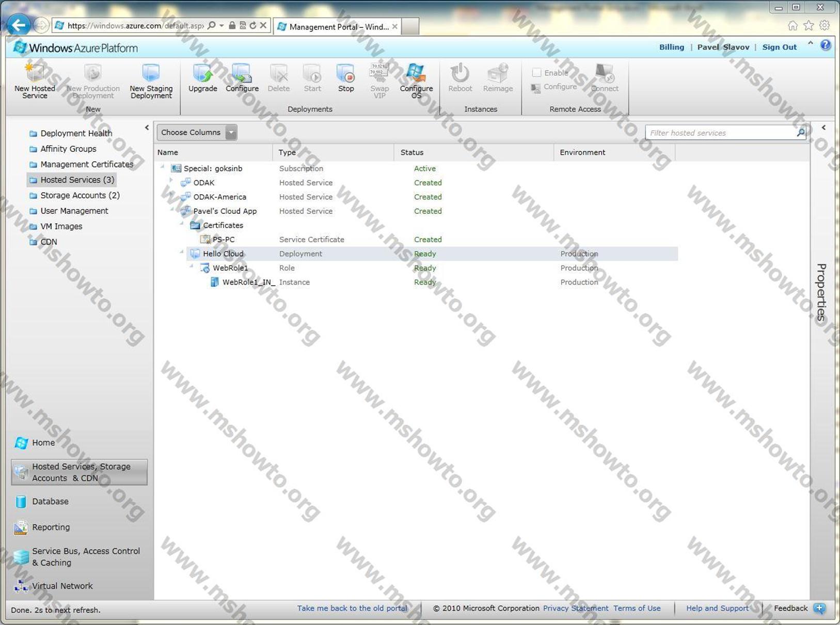Click the Stop deployment icon
Screen dimensions: 840x625
(x=345, y=73)
